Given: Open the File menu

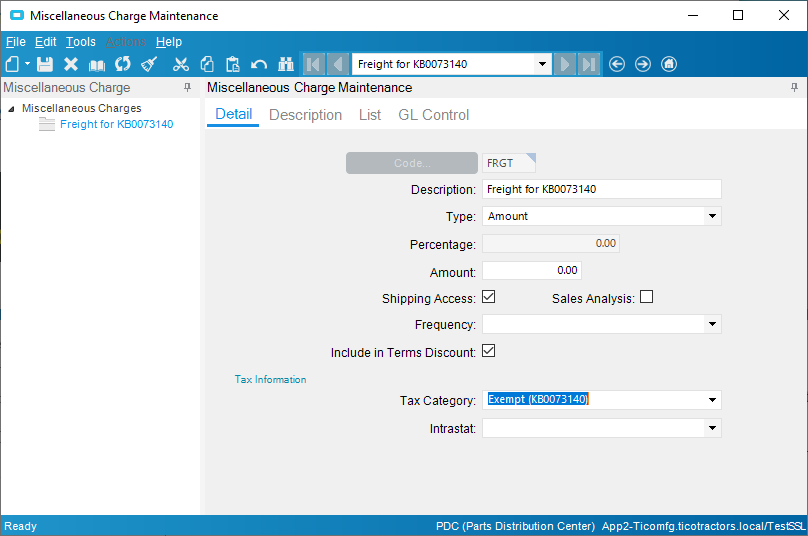Looking at the screenshot, I should pyautogui.click(x=15, y=42).
